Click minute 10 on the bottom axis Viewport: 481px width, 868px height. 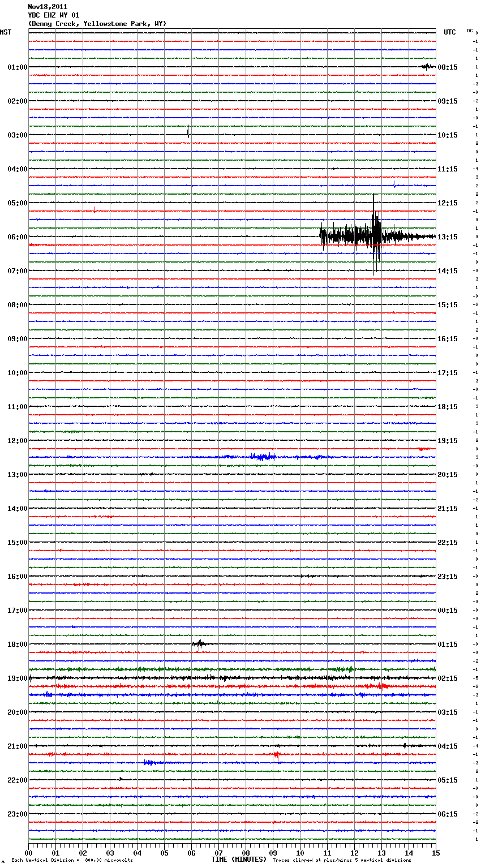tap(300, 853)
